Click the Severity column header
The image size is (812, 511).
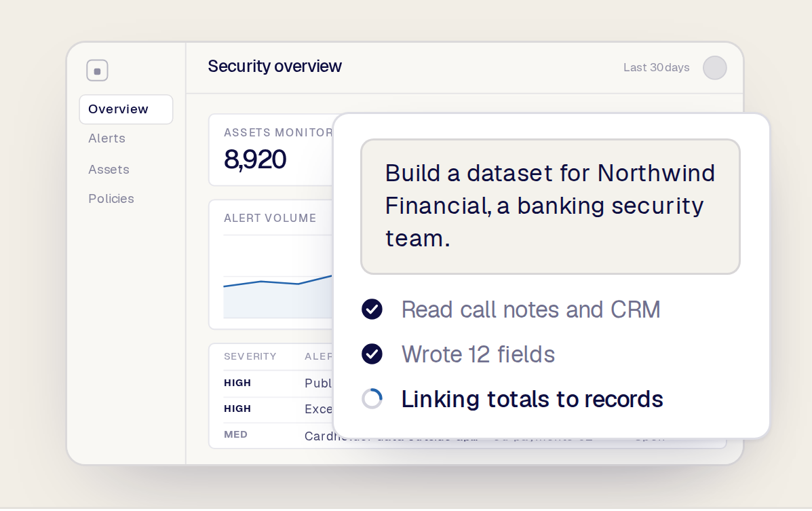250,356
